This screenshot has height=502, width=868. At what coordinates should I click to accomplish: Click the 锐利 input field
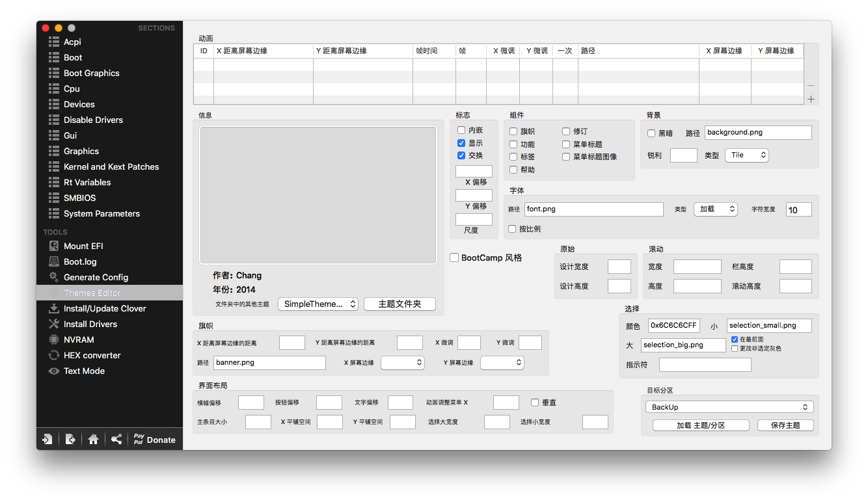[x=683, y=155]
